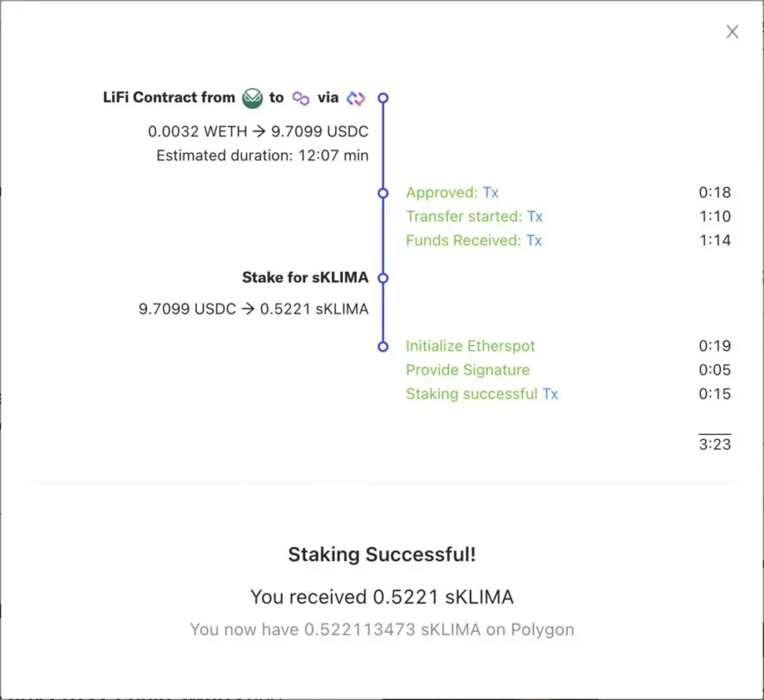Click the purple Polygon chain icon

[x=301, y=98]
